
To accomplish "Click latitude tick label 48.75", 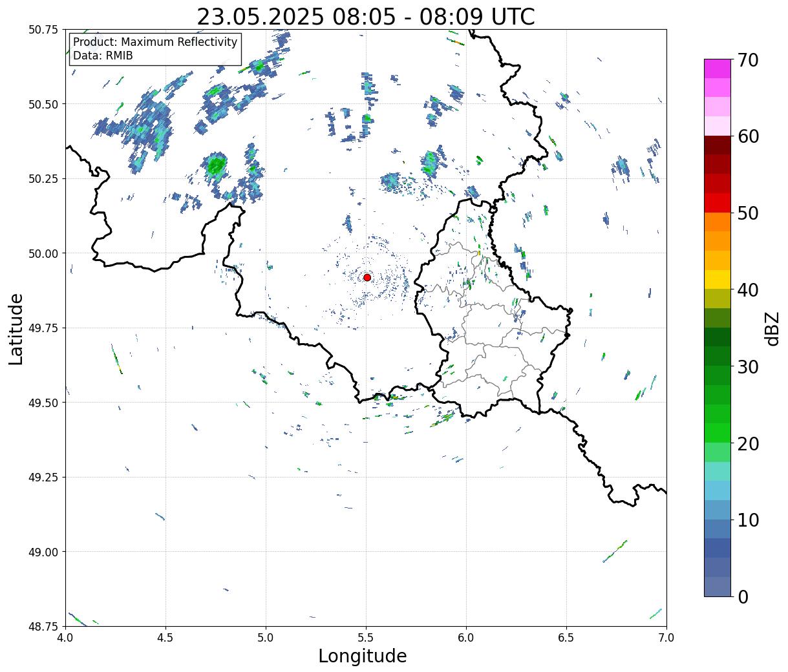I will [x=43, y=627].
